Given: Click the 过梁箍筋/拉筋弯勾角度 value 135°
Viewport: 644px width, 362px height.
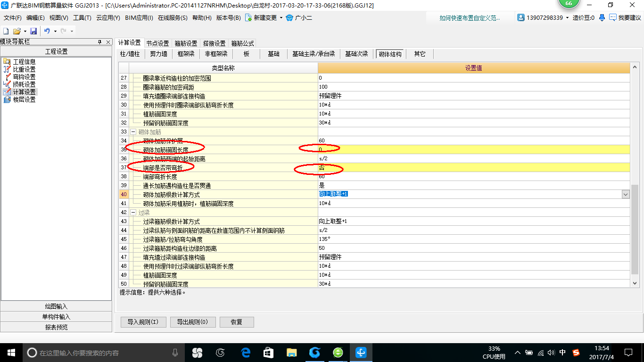Looking at the screenshot, I should [x=325, y=239].
